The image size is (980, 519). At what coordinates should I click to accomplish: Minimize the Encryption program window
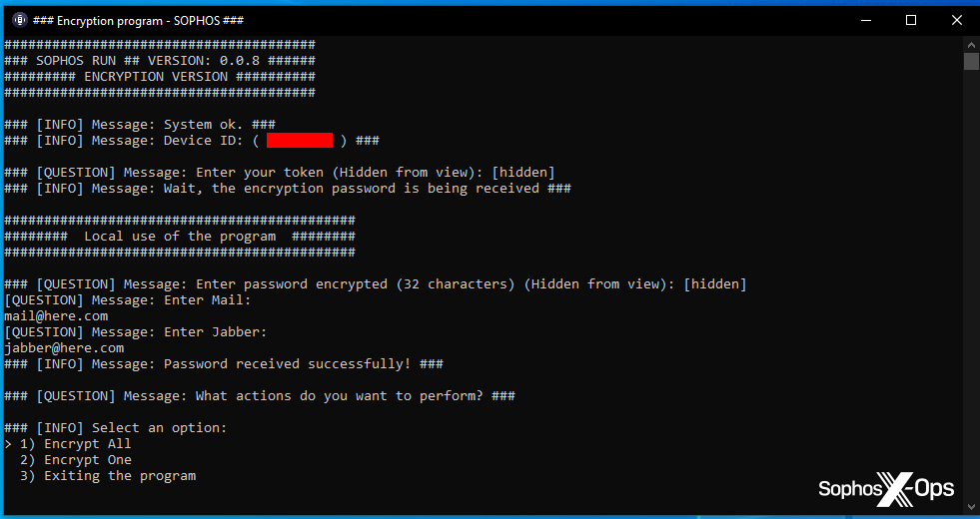[865, 20]
